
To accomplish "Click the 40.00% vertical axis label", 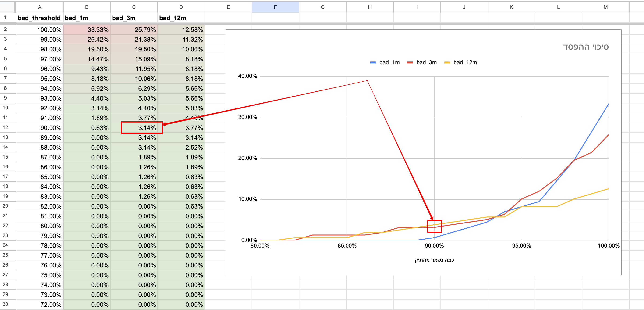I will tap(247, 76).
